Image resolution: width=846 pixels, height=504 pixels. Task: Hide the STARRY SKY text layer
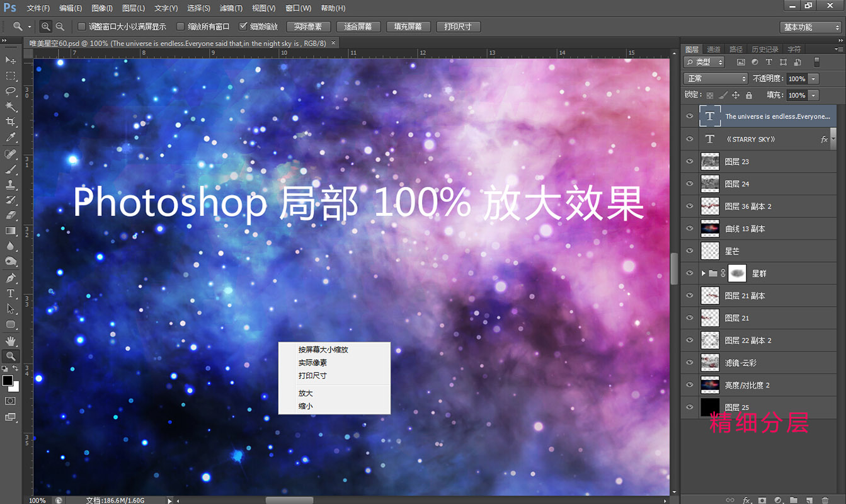click(689, 139)
